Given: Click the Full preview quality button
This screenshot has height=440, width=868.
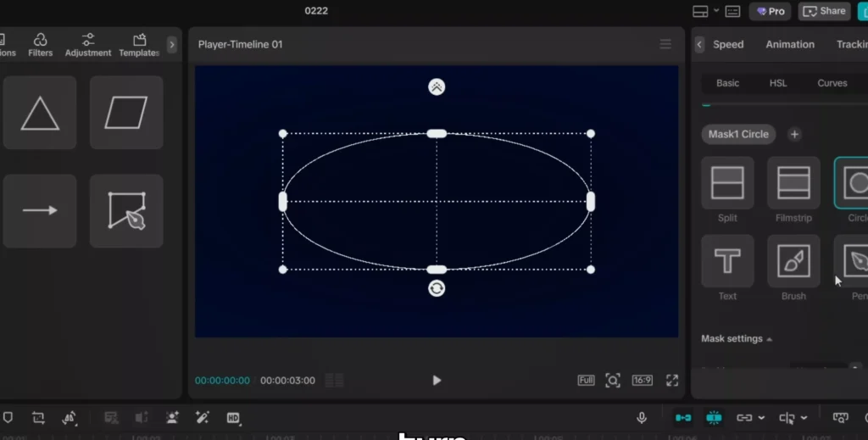Looking at the screenshot, I should click(586, 380).
